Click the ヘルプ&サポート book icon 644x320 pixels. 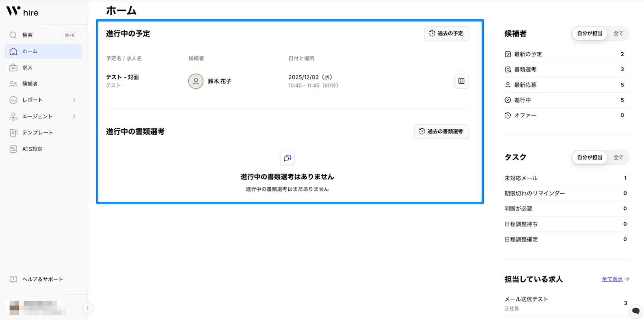[13, 279]
